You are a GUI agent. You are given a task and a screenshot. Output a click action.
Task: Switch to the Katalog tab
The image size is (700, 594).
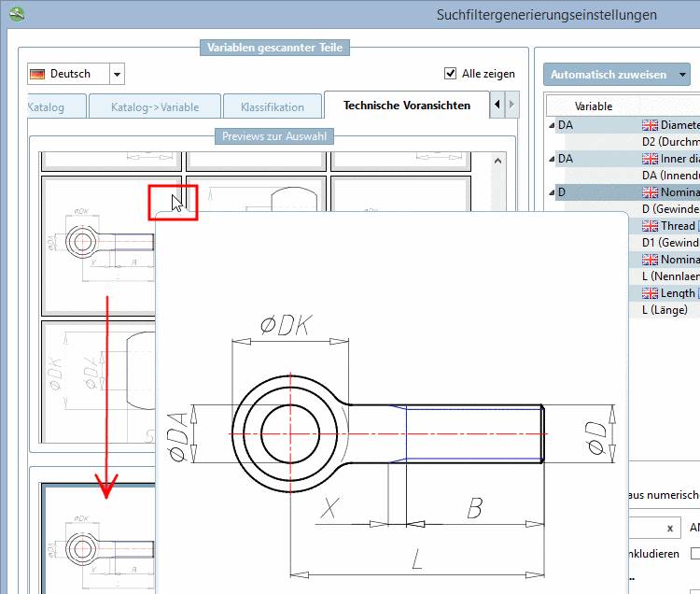click(56, 107)
